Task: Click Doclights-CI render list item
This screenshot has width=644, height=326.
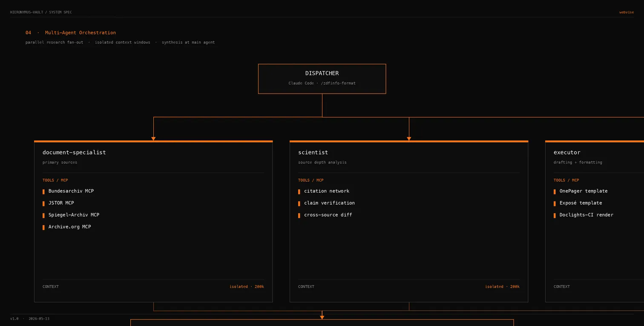Action: pos(586,215)
